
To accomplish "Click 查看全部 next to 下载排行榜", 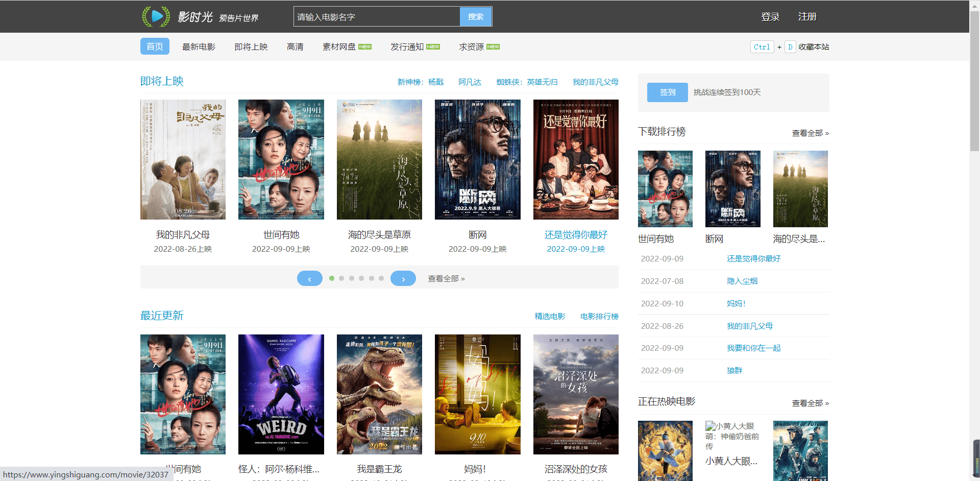I will click(x=810, y=133).
